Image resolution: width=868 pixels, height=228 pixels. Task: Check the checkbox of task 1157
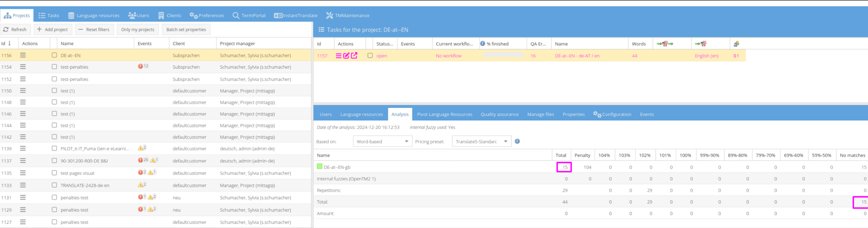[x=370, y=56]
